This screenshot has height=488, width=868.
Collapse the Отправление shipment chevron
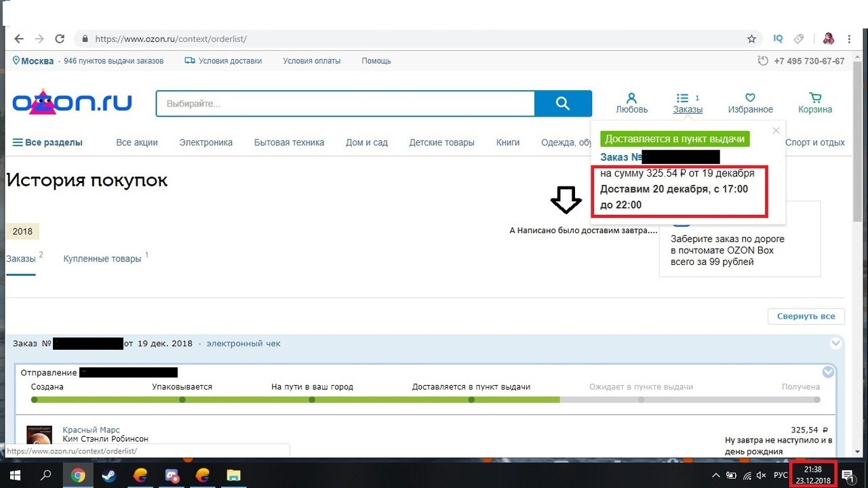tap(828, 372)
